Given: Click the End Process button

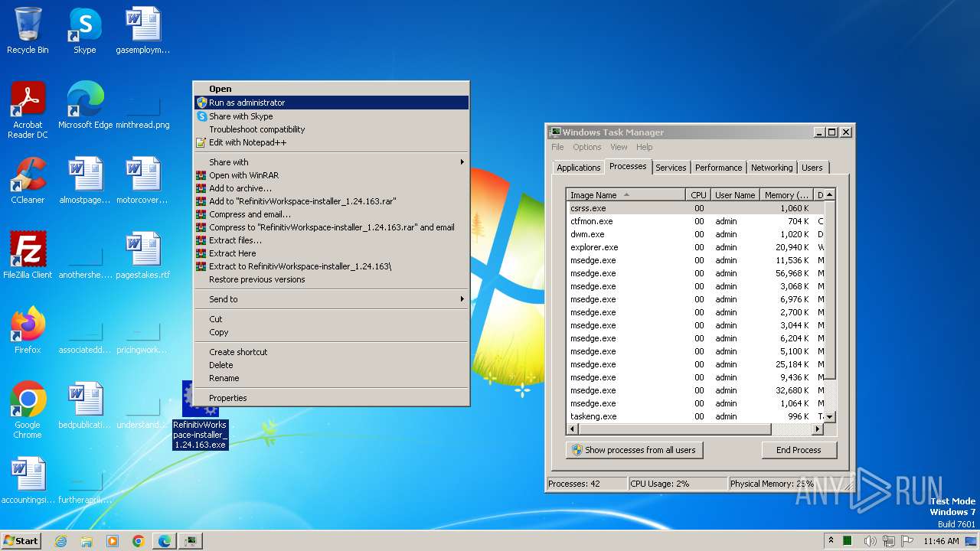Looking at the screenshot, I should (799, 450).
